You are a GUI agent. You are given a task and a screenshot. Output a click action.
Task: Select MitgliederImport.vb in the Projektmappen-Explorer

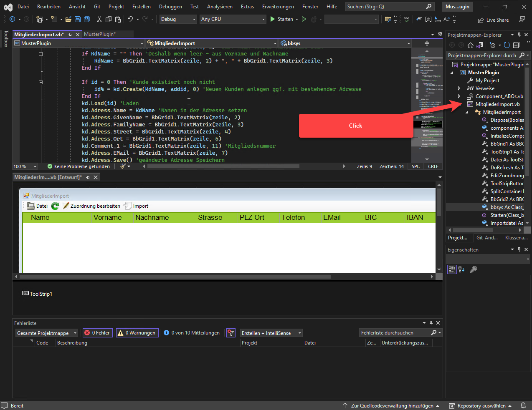pos(497,104)
